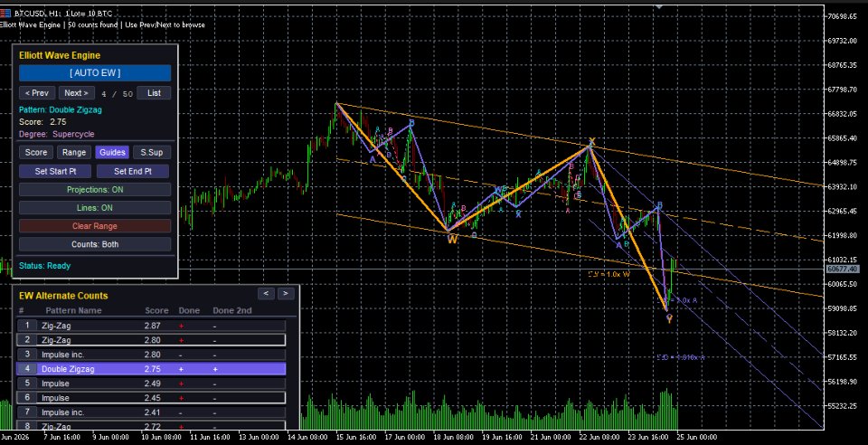The width and height of the screenshot is (868, 445).
Task: Disable the highlighted Guides button
Action: pos(113,152)
